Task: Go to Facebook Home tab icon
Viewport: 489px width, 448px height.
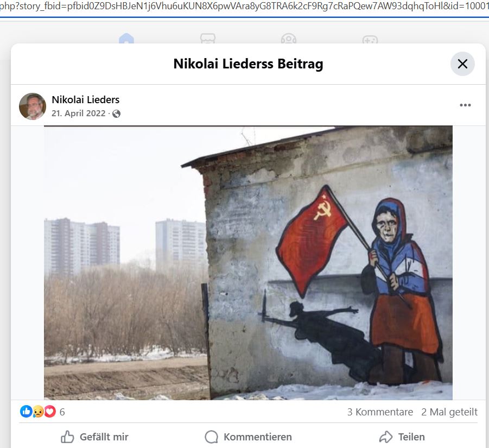Action: (x=126, y=39)
